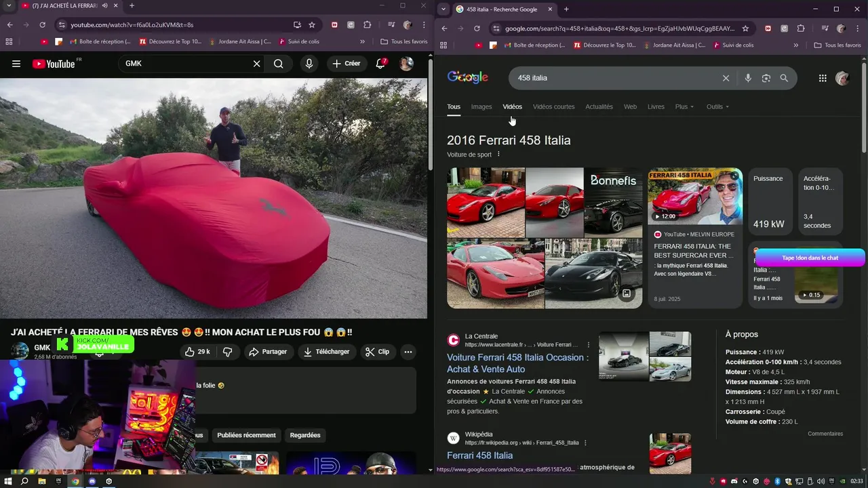This screenshot has width=868, height=488.
Task: Open the Google apps grid
Action: [x=823, y=78]
